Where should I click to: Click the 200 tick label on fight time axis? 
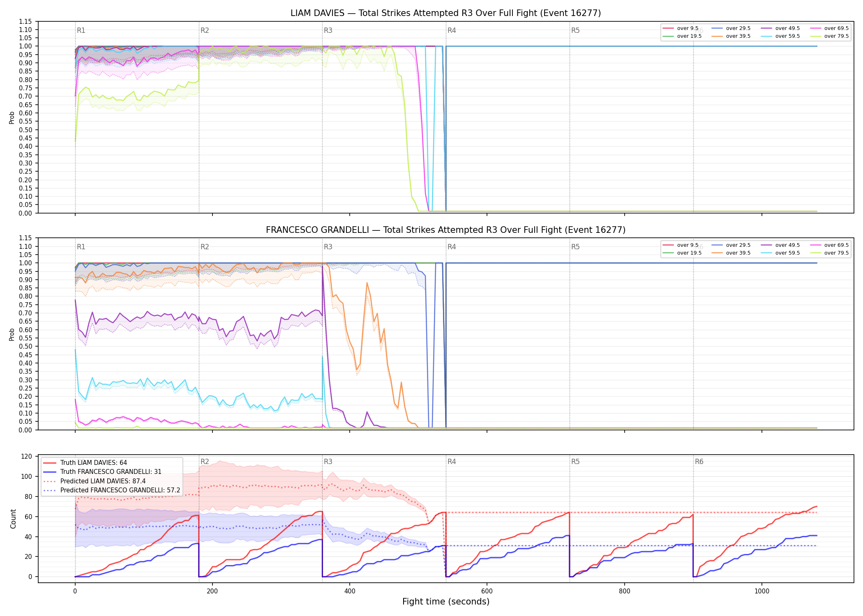click(x=212, y=591)
